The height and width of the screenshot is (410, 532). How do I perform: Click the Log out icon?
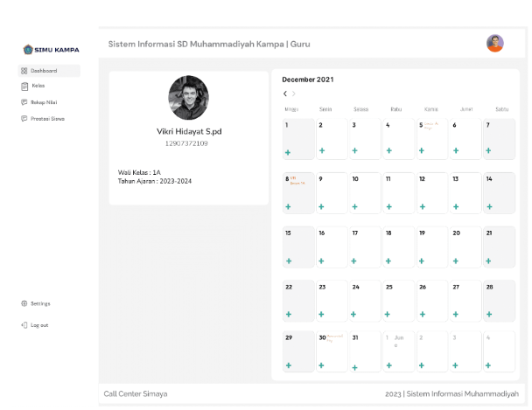click(24, 324)
